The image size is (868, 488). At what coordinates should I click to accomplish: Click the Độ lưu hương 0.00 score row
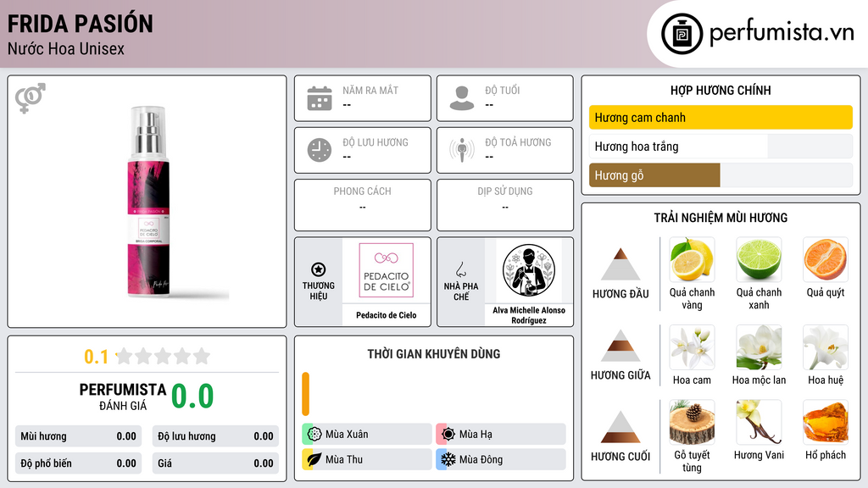coord(215,436)
